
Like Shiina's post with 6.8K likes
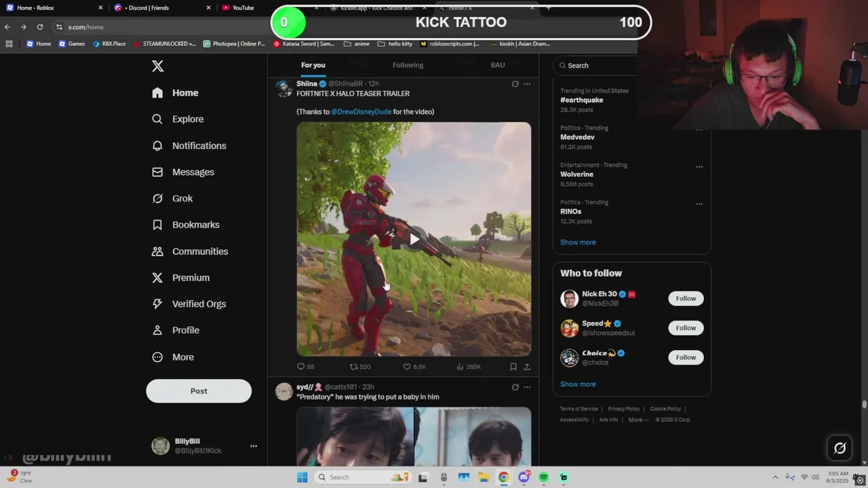point(414,367)
